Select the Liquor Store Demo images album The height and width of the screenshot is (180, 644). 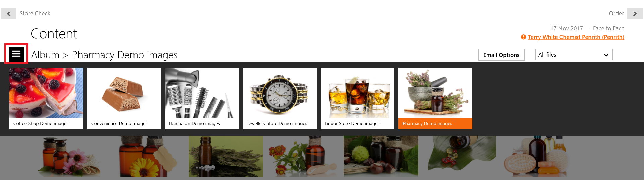358,98
